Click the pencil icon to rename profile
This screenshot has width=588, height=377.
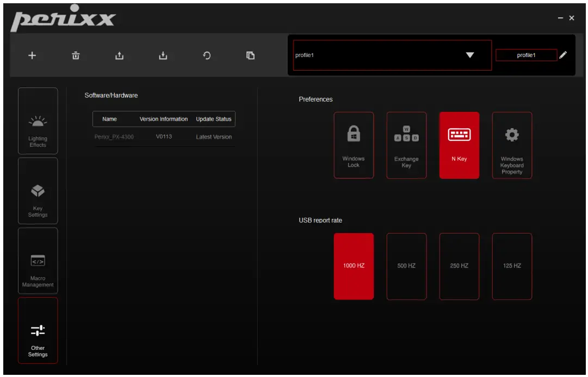point(563,55)
